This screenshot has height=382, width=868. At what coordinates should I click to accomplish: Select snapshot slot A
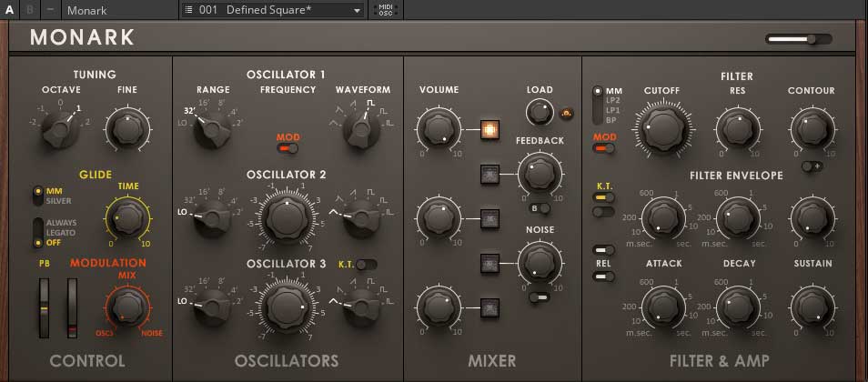coord(9,10)
